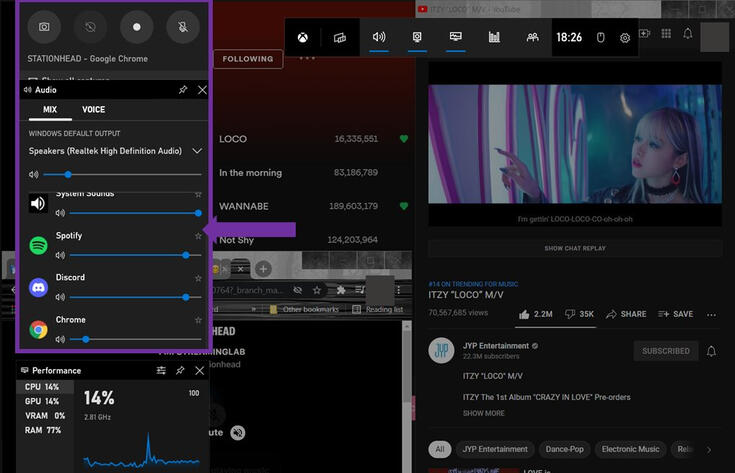Viewport: 735px width, 473px height.
Task: Expand SHOW MORE in the video description
Action: pos(483,413)
